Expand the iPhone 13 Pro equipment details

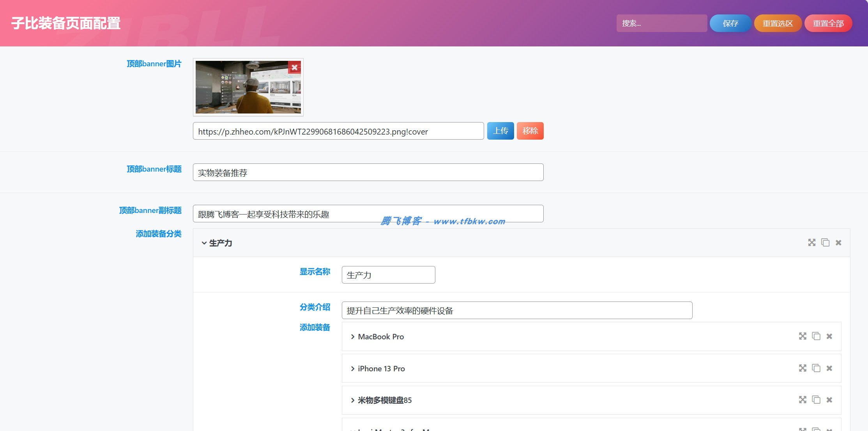[x=352, y=369]
